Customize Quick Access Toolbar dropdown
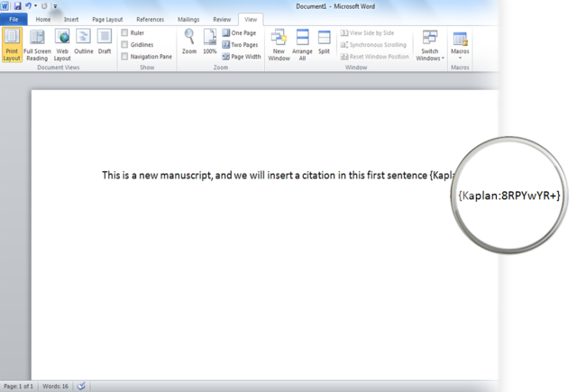The height and width of the screenshot is (392, 577). pos(55,6)
